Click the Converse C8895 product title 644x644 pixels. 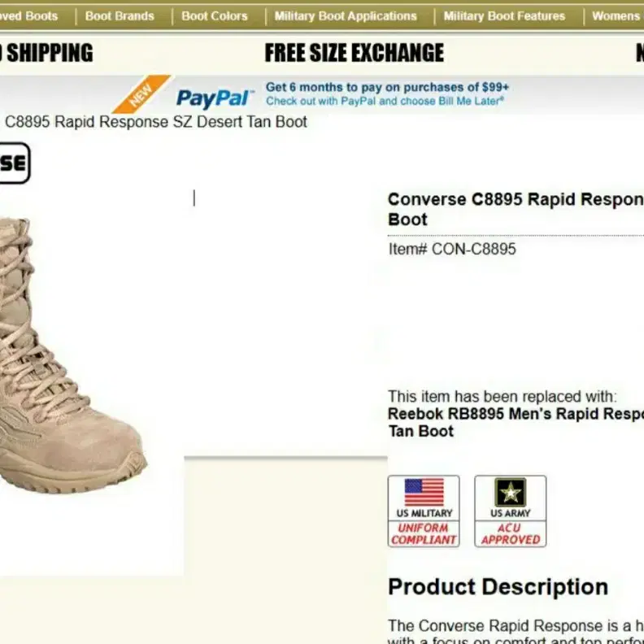(x=516, y=209)
